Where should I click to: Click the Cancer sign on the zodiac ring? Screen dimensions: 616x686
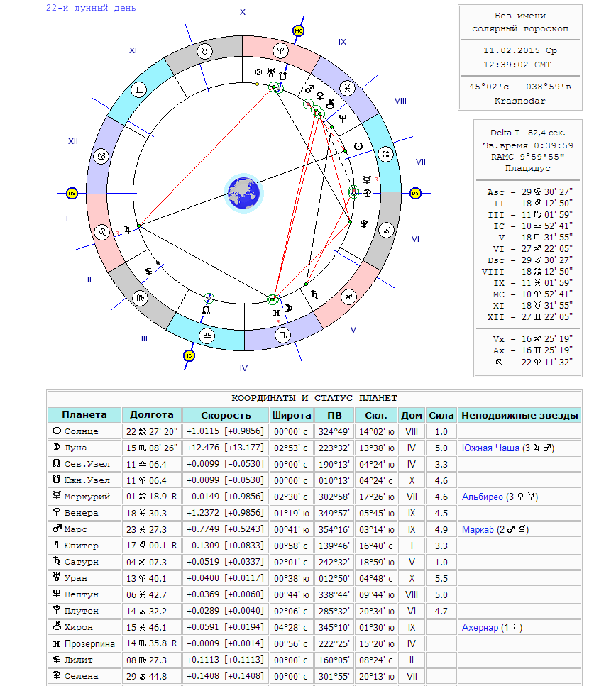click(x=101, y=156)
